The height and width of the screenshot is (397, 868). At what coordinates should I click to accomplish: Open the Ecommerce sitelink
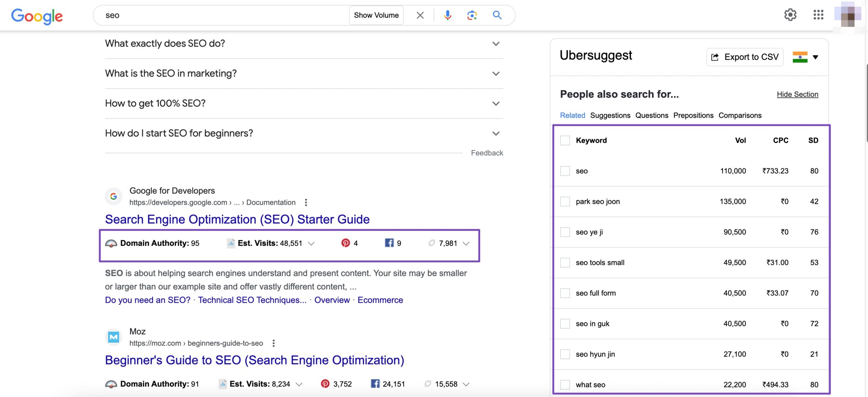[x=380, y=300]
